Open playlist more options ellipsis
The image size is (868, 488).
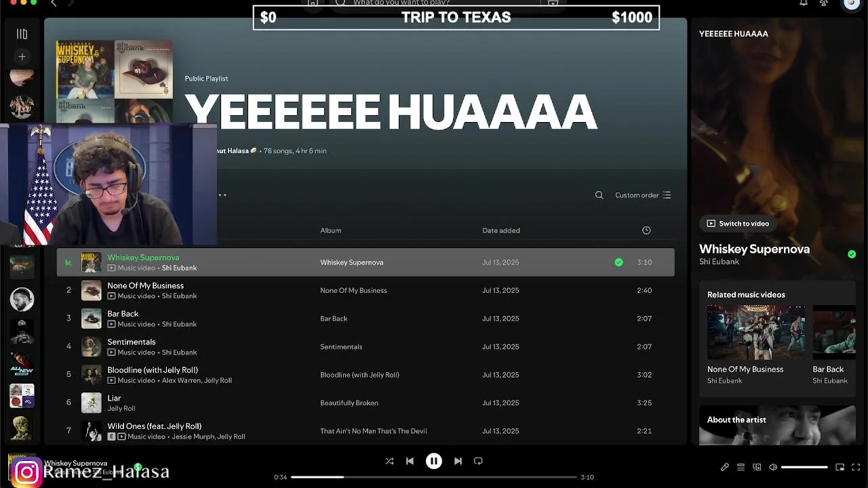point(222,195)
